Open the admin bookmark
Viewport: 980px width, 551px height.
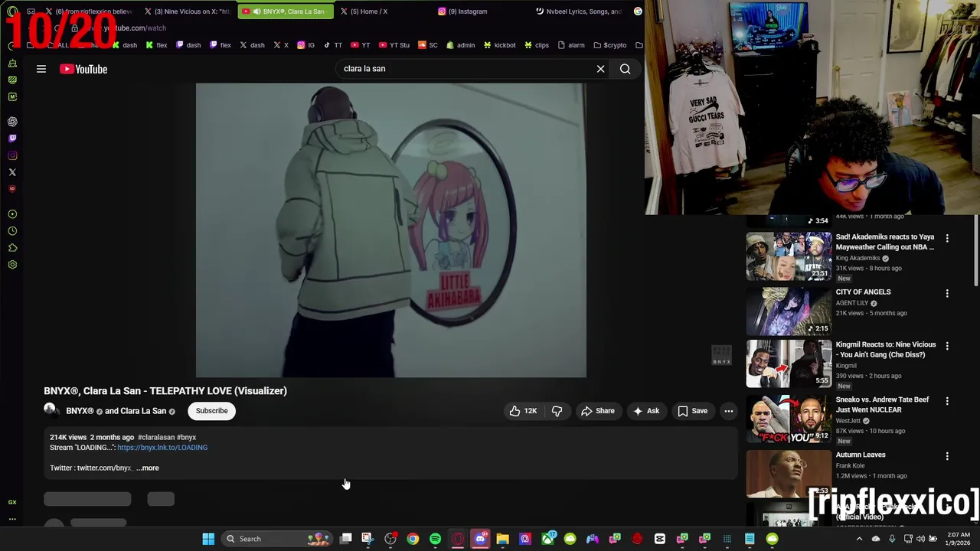click(x=460, y=45)
